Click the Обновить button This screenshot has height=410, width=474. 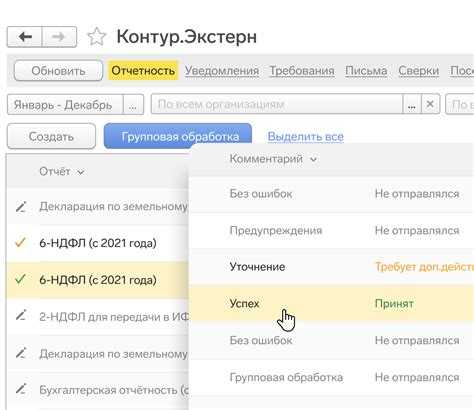click(x=58, y=71)
